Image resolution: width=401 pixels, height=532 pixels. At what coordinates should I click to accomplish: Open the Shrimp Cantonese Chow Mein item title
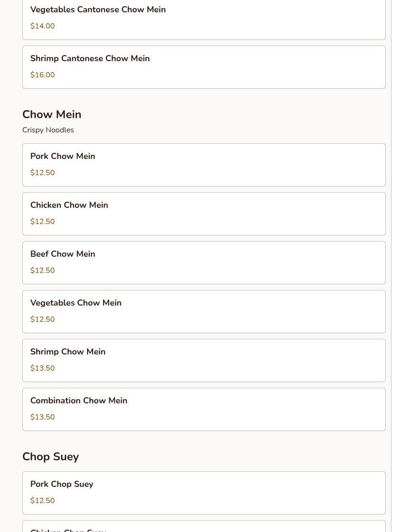90,58
